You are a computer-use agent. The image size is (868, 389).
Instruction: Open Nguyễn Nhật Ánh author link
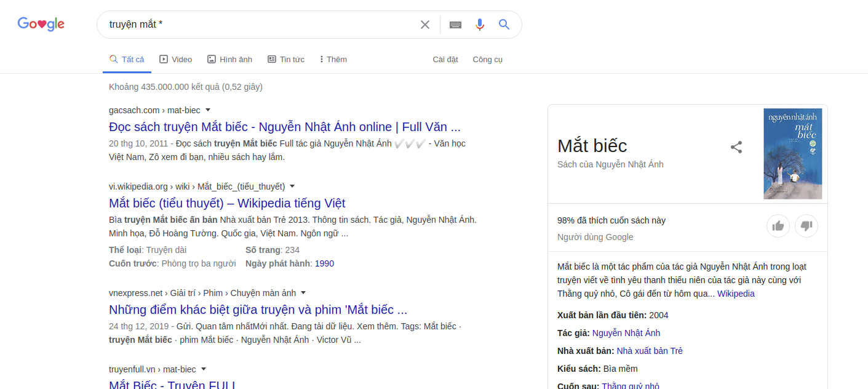626,333
